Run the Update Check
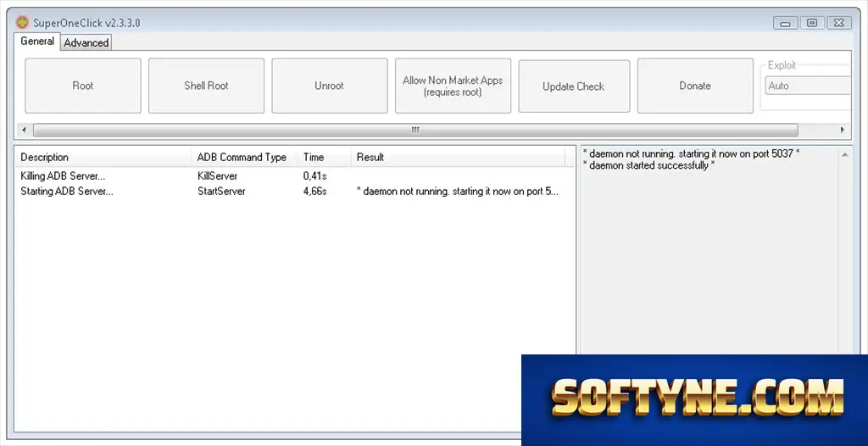Image resolution: width=868 pixels, height=446 pixels. click(x=574, y=86)
